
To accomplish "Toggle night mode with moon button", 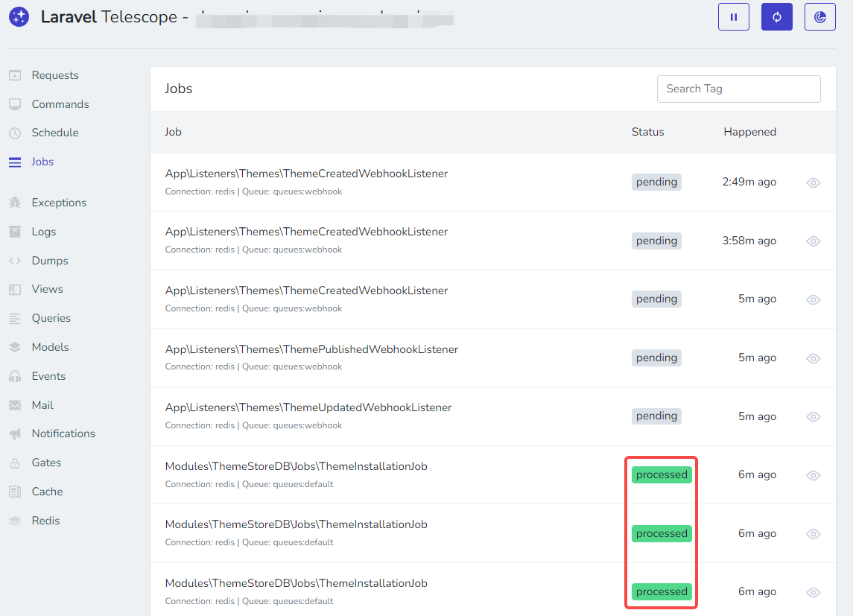I will pos(819,17).
